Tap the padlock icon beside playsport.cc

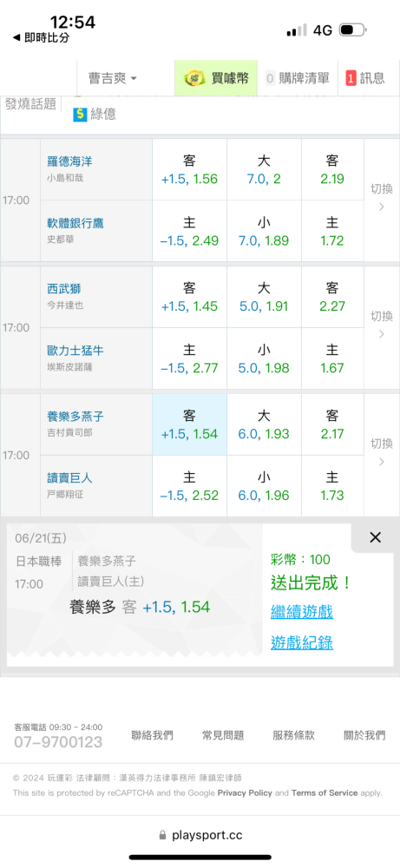(162, 835)
